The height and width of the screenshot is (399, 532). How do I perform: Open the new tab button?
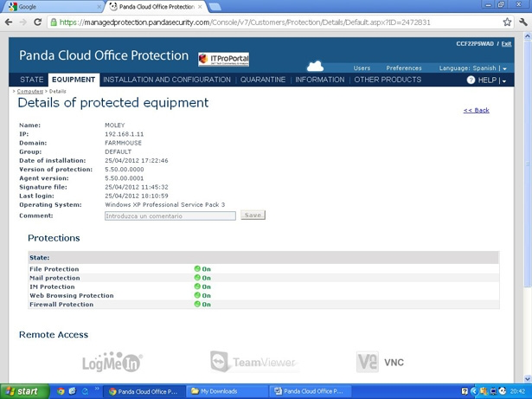coord(215,7)
